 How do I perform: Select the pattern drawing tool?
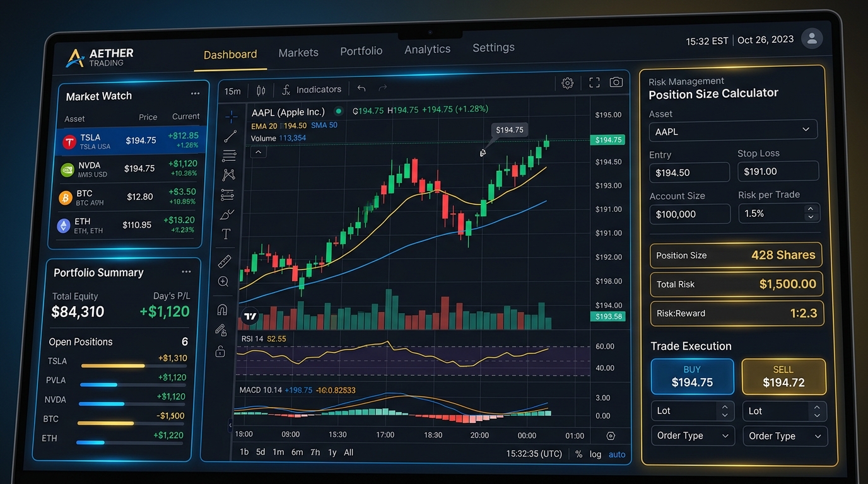pyautogui.click(x=228, y=175)
